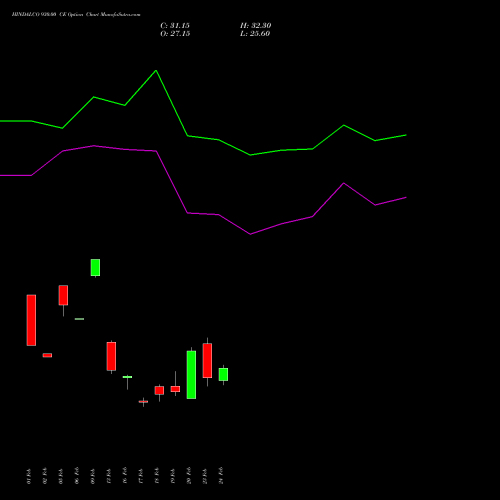Click the HINDALCO CE Option chart title

tap(76, 15)
